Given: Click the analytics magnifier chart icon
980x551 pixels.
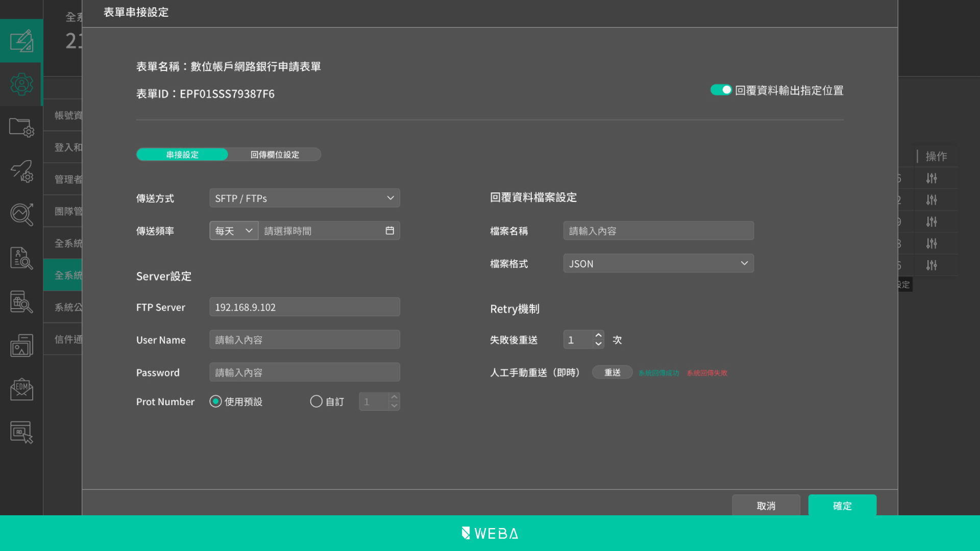Looking at the screenshot, I should (x=21, y=215).
